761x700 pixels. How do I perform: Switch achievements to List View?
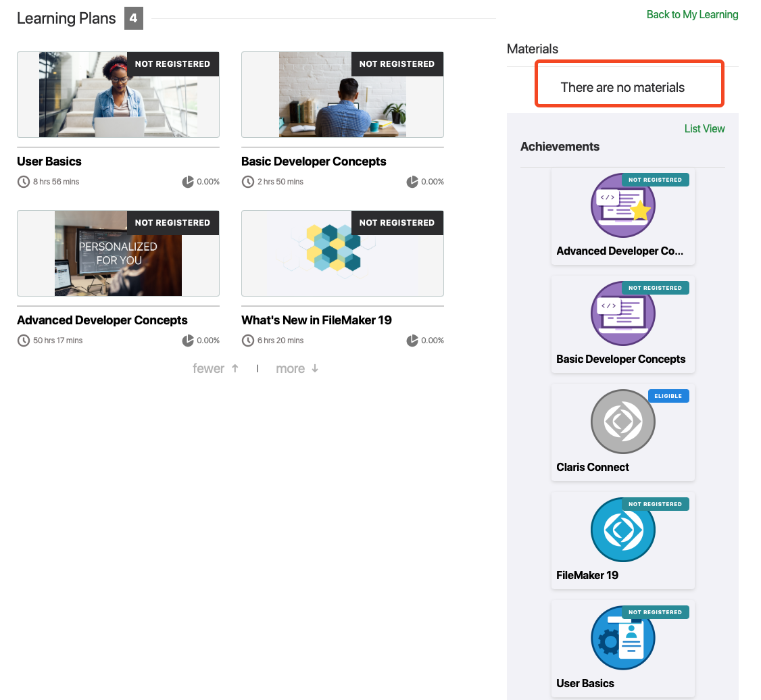tap(704, 128)
